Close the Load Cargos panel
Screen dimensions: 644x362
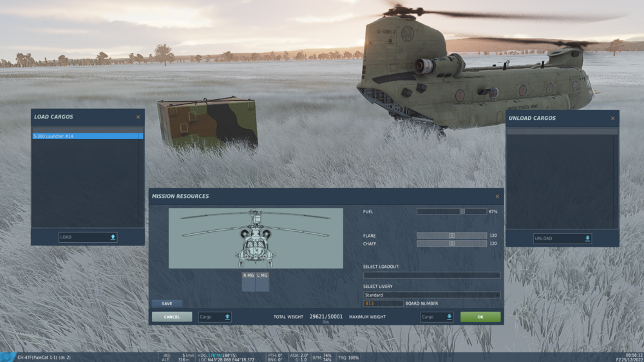(138, 117)
